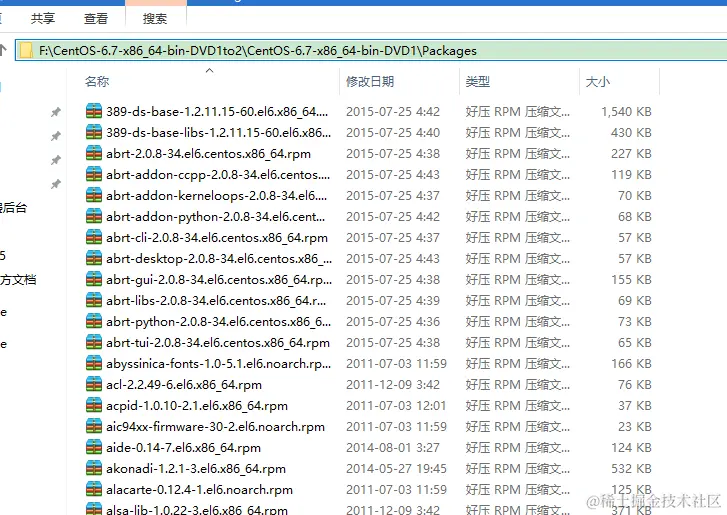Click the 23 KB size value
The image size is (727, 515).
click(635, 426)
